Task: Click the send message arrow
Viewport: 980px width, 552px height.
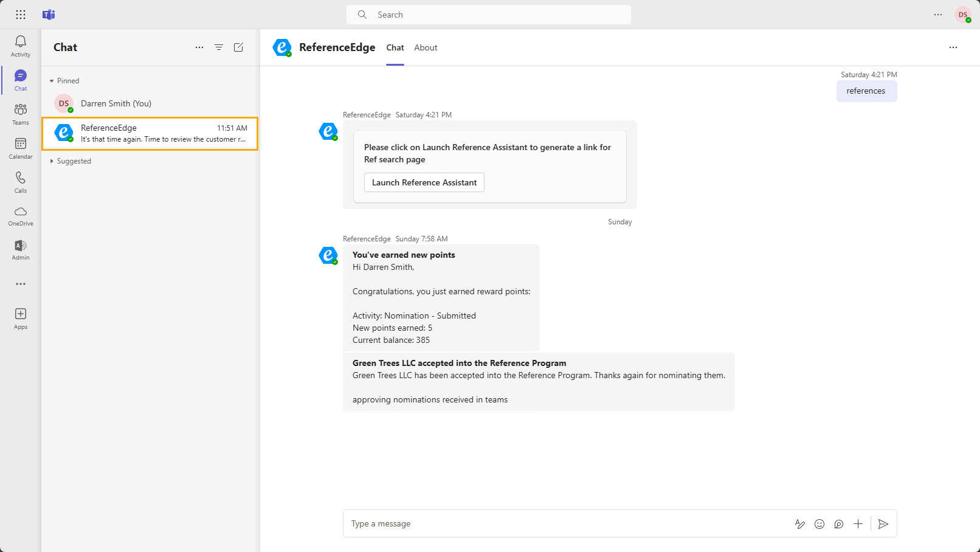Action: (883, 524)
